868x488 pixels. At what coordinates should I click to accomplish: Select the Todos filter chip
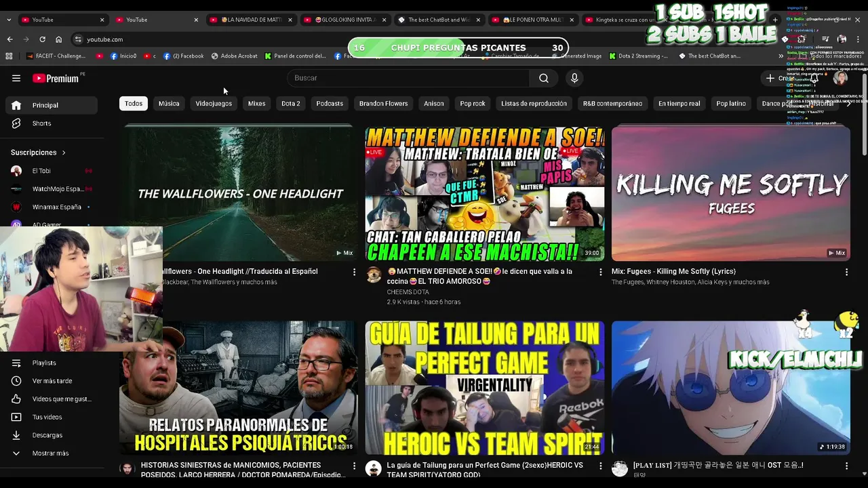tap(134, 104)
